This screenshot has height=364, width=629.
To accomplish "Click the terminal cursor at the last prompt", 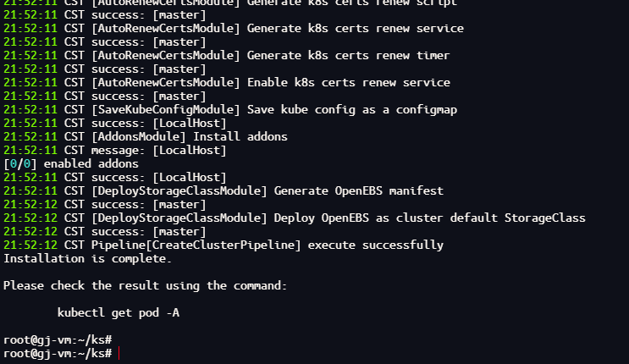I will coord(119,354).
